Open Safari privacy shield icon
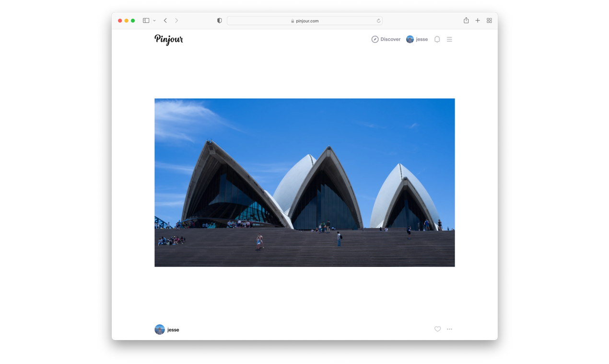The image size is (609, 364). (220, 21)
